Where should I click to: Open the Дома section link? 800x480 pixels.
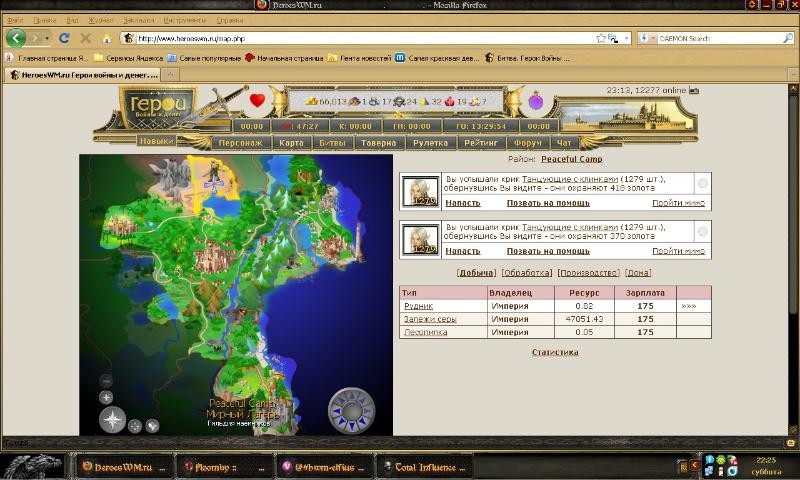click(638, 273)
